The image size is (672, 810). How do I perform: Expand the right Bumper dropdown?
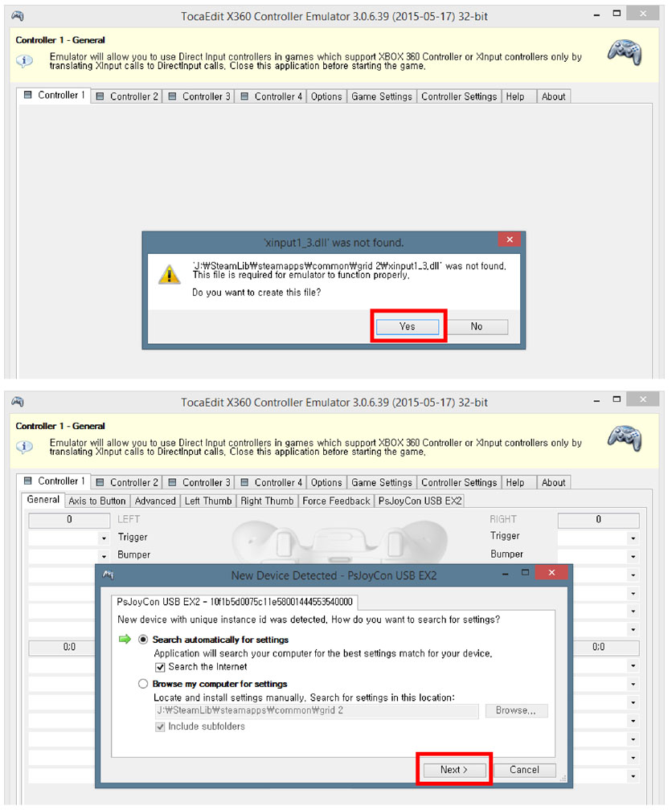[x=633, y=556]
